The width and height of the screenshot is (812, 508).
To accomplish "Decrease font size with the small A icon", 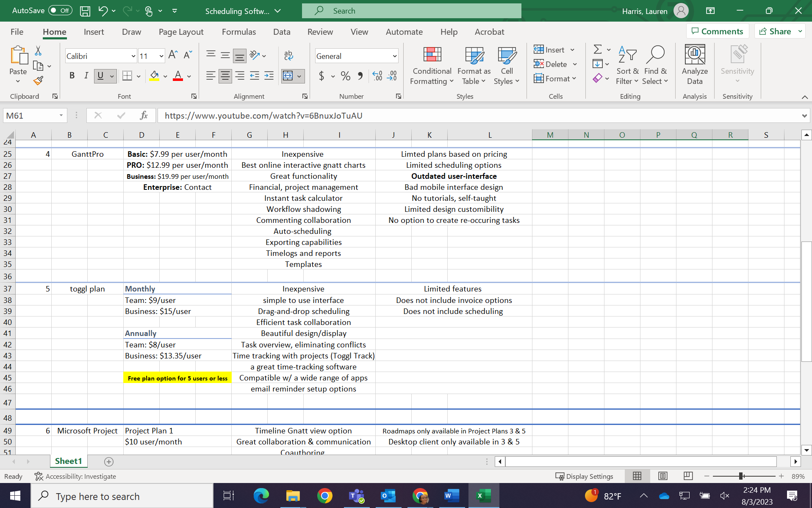I will (188, 55).
